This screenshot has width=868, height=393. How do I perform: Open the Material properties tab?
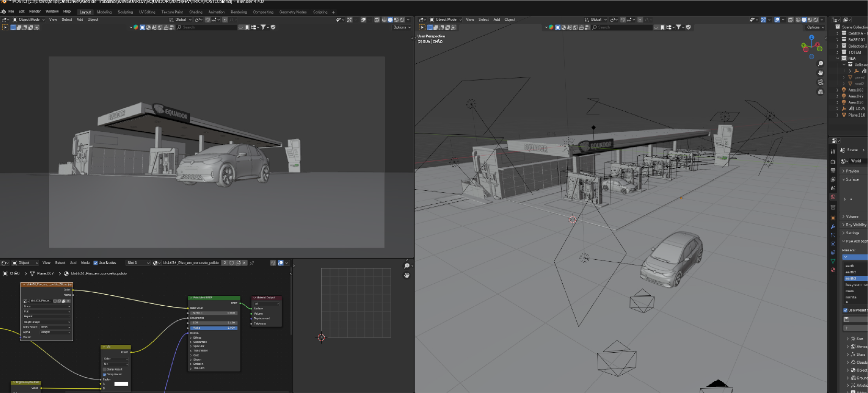833,270
